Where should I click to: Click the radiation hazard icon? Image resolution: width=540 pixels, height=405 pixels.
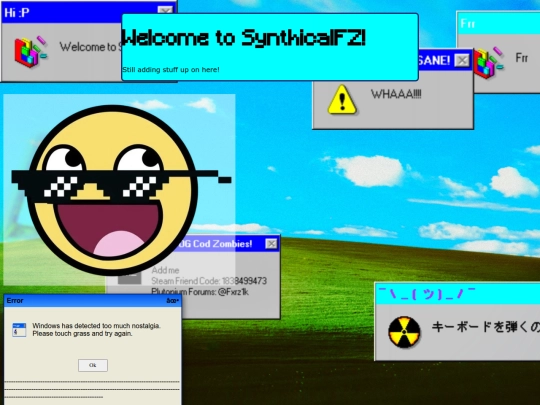404,332
